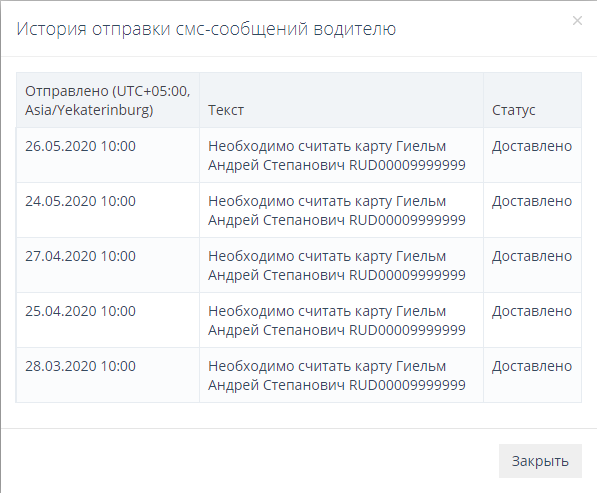Click Доставлено status in the 28.03.2020 row
The width and height of the screenshot is (597, 493).
tap(532, 366)
